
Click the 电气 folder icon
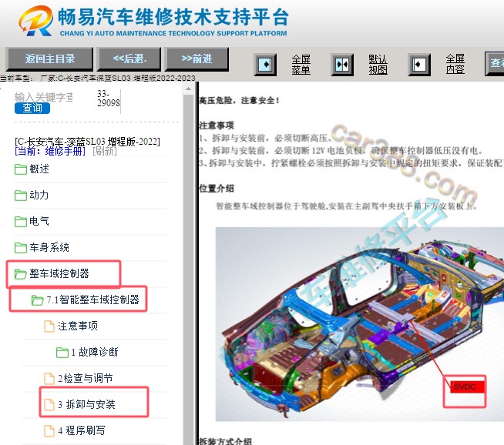21,222
